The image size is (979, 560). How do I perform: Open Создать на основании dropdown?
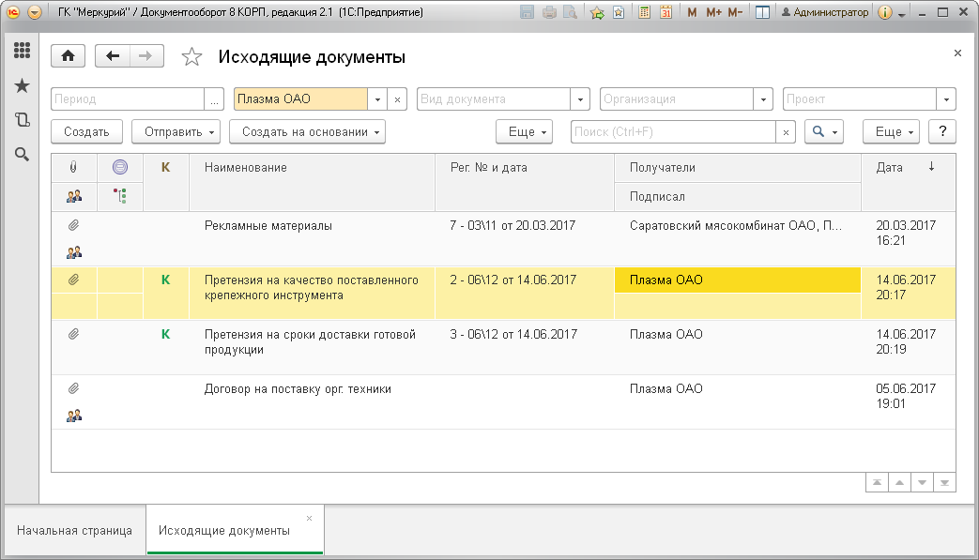307,131
